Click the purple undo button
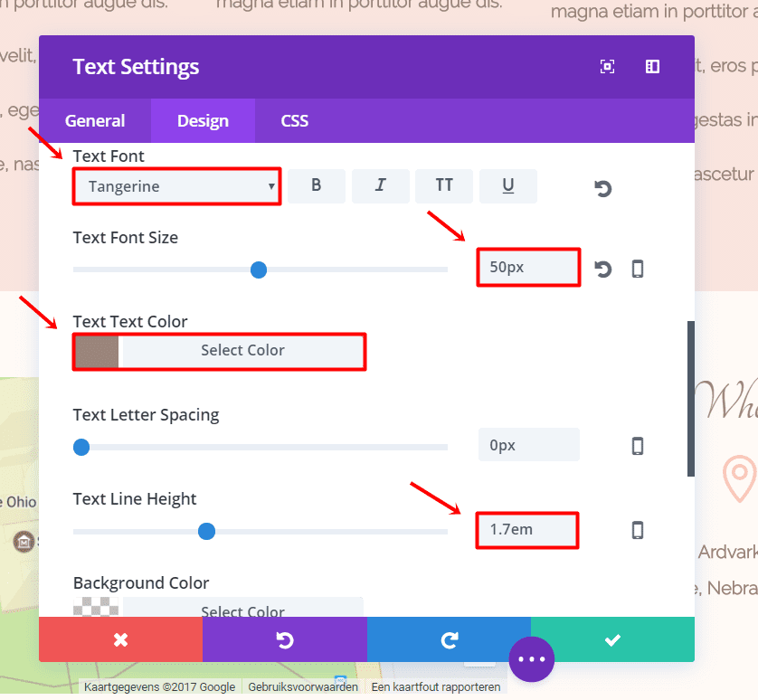 pyautogui.click(x=285, y=639)
